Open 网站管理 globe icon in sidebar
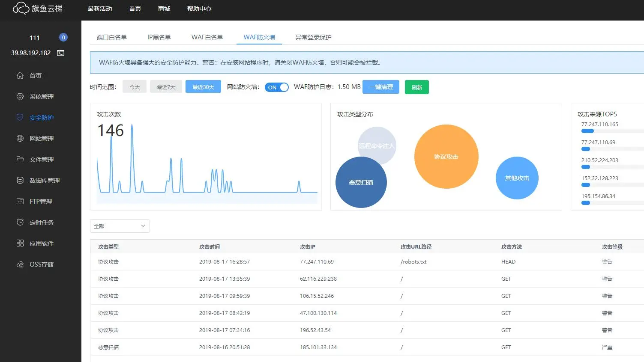644x362 pixels. point(20,138)
